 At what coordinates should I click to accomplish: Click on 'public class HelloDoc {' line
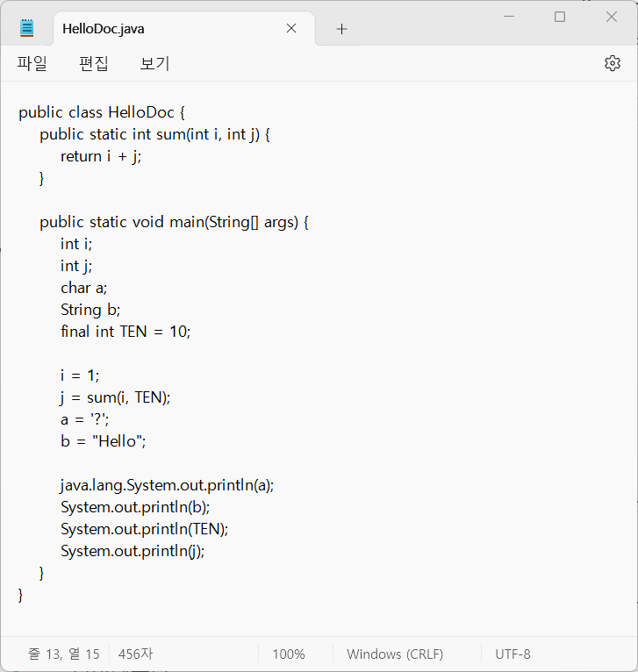[102, 112]
